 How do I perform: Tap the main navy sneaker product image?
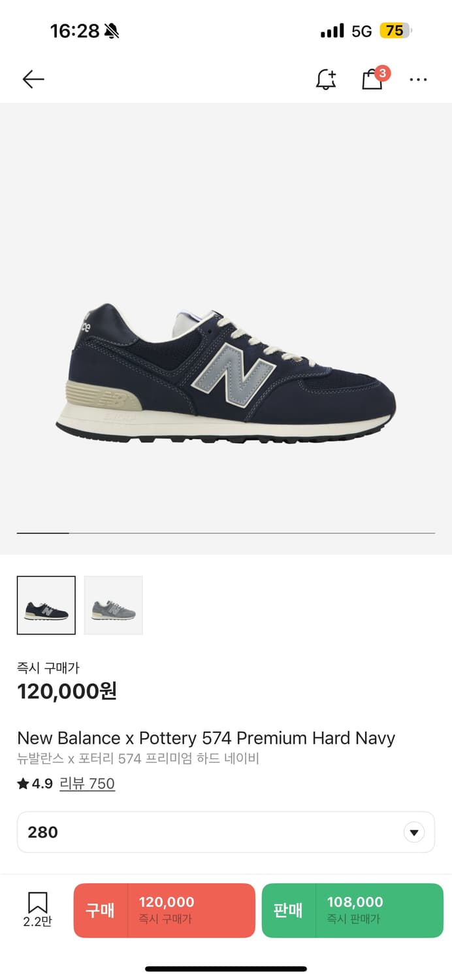click(x=226, y=370)
